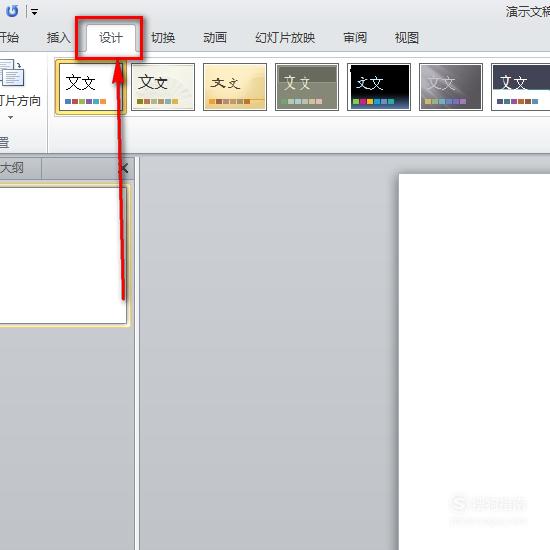The width and height of the screenshot is (550, 550).
Task: Apply the black background theme thumbnail
Action: pyautogui.click(x=379, y=87)
